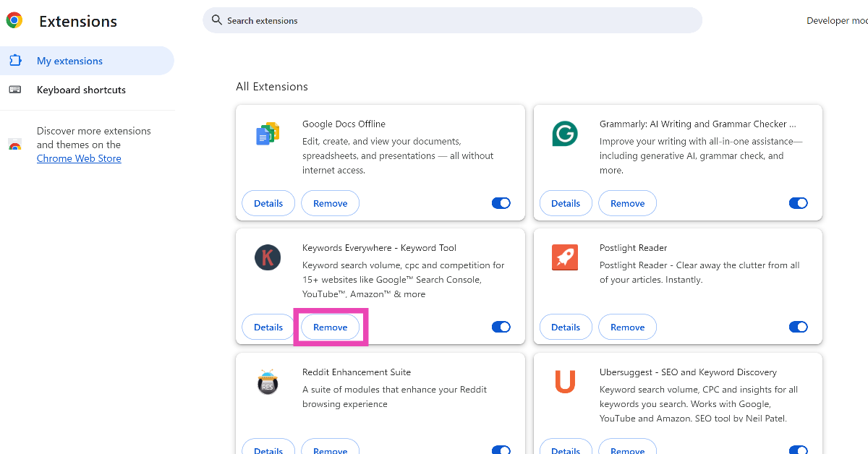Click the Ubersuggest extension icon

point(565,382)
